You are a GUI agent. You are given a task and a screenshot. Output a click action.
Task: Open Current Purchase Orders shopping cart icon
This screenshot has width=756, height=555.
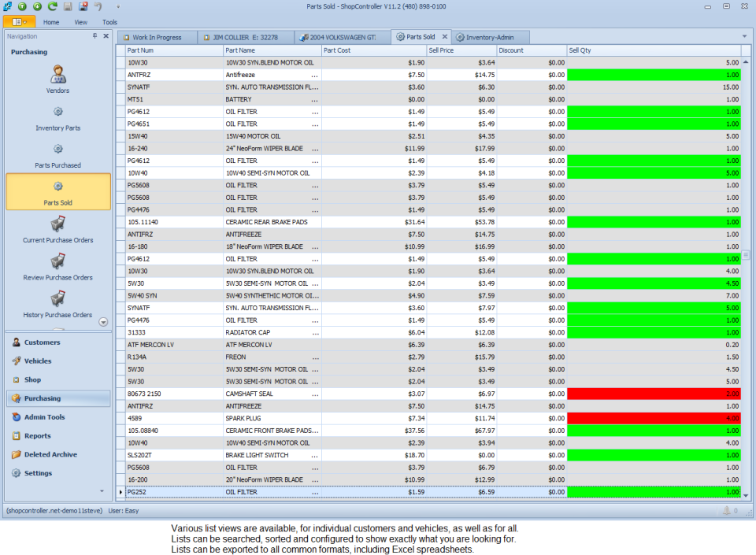point(57,224)
